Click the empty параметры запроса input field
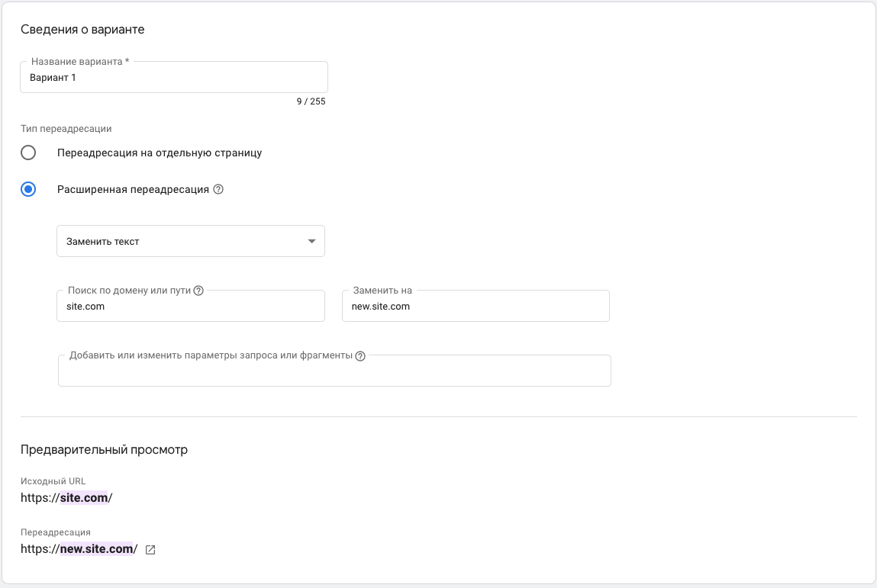Screen dimensions: 877x588 334,372
